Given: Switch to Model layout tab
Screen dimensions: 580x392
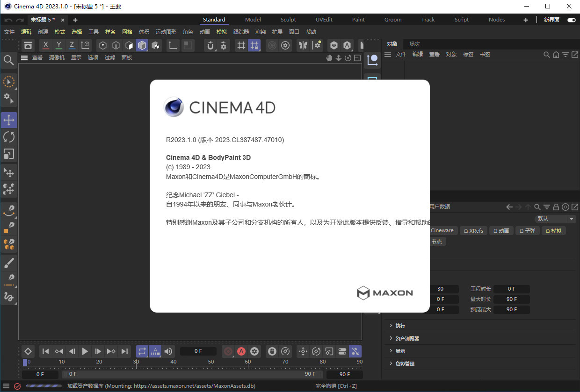Looking at the screenshot, I should (253, 20).
